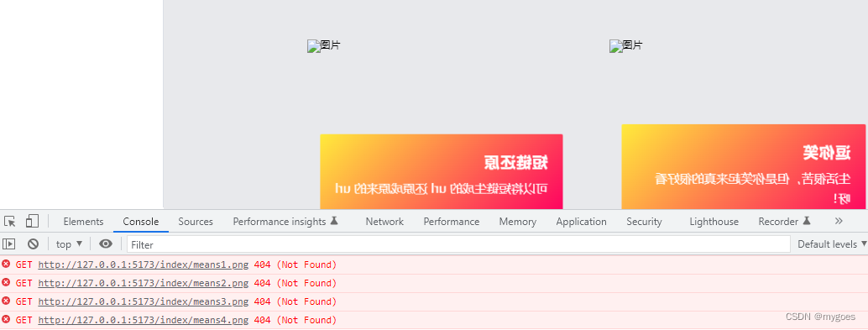Click the right broken 图片 image

click(x=626, y=46)
